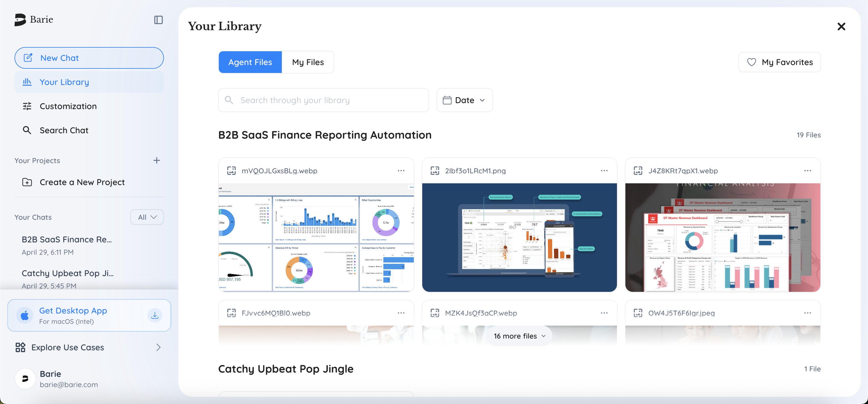Click the New Chat compose icon
Image resolution: width=868 pixels, height=404 pixels.
point(28,58)
